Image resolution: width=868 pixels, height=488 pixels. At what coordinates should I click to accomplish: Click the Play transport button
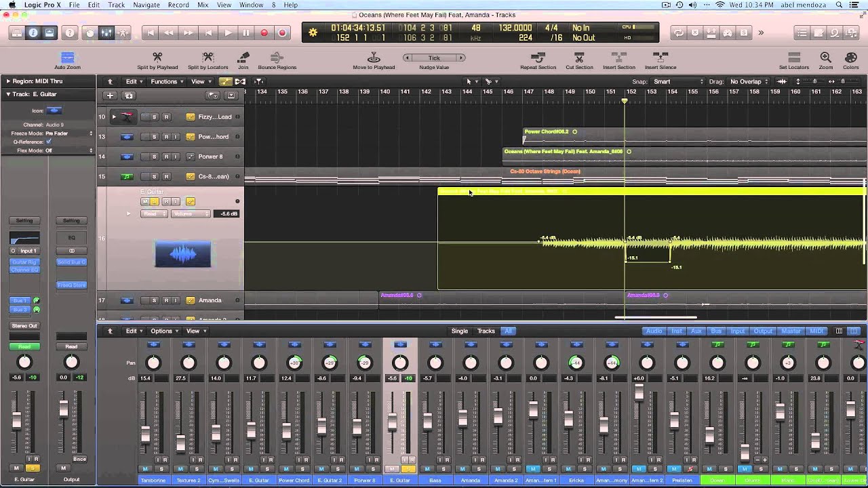228,33
